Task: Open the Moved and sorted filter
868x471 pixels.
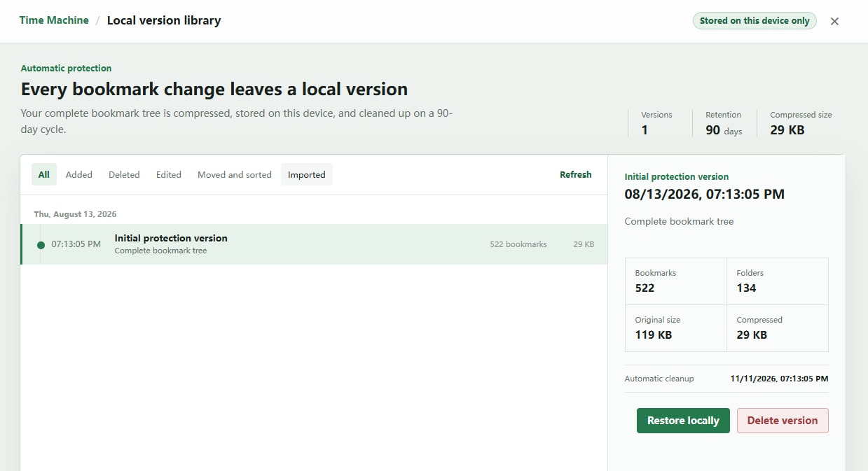Action: click(235, 174)
